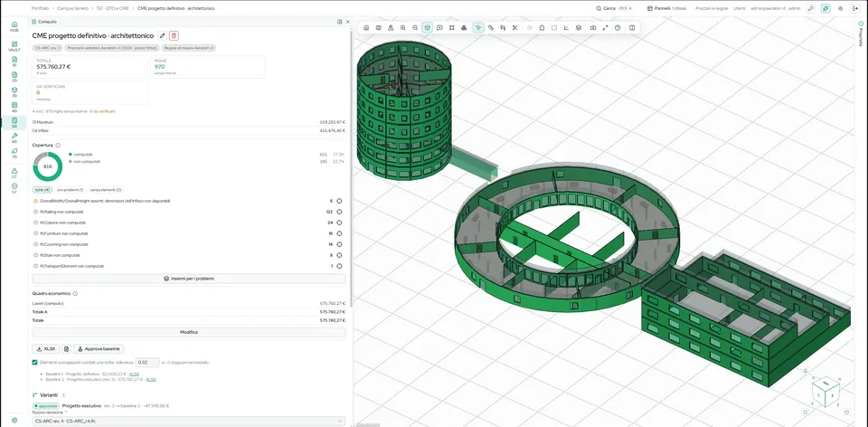This screenshot has height=427, width=868.
Task: Isolate IfcRailing non computati elements
Action: tap(339, 212)
